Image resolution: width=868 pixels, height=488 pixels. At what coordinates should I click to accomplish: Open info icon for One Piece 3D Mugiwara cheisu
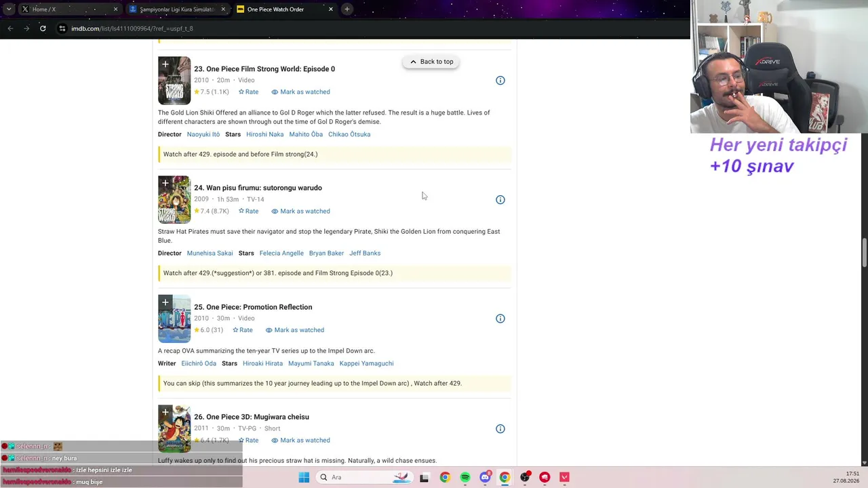click(x=500, y=428)
